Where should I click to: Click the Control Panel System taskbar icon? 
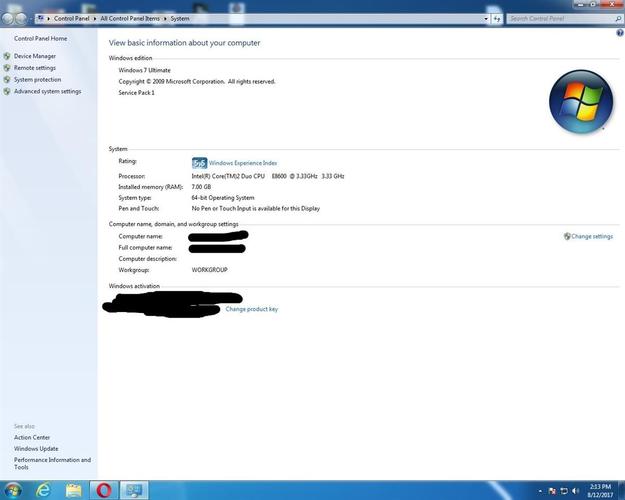pyautogui.click(x=134, y=490)
